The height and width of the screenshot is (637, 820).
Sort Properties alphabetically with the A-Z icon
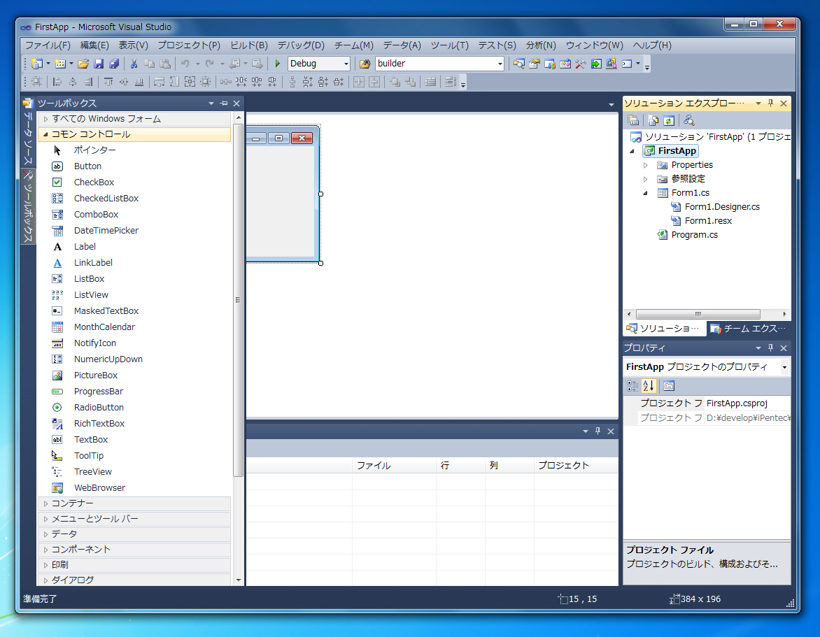click(x=647, y=385)
